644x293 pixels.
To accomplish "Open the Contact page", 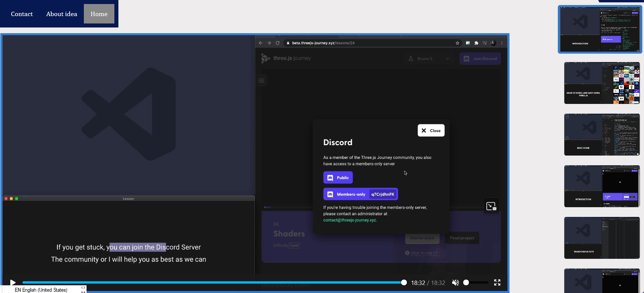I will point(22,14).
